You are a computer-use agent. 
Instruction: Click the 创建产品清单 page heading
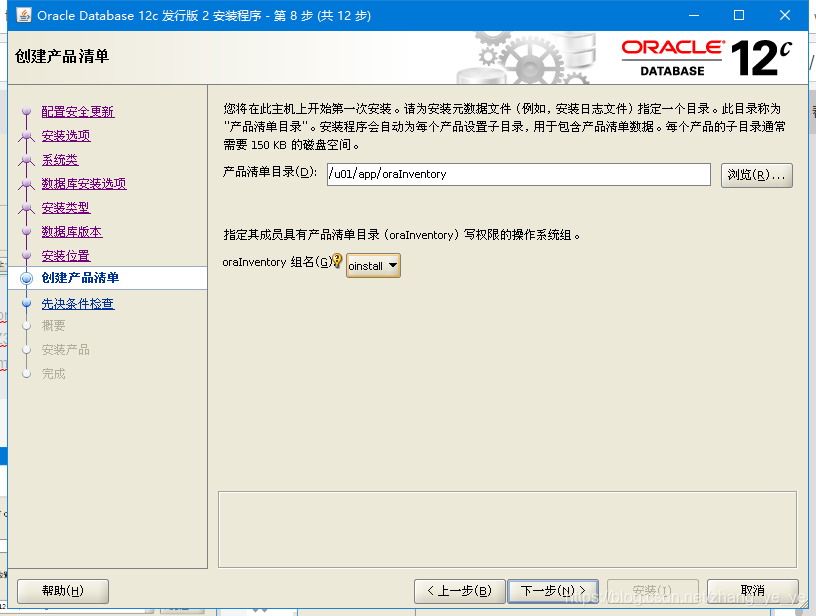pos(62,56)
